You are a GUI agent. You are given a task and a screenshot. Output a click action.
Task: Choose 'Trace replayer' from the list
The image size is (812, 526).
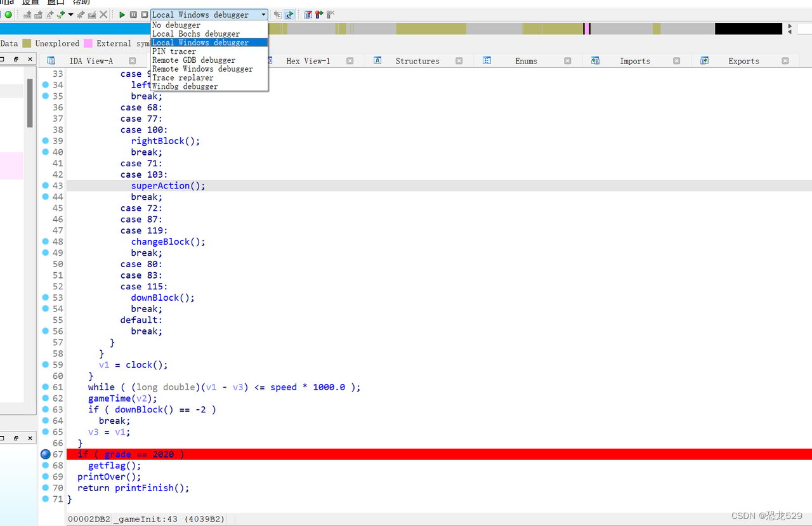pyautogui.click(x=209, y=77)
